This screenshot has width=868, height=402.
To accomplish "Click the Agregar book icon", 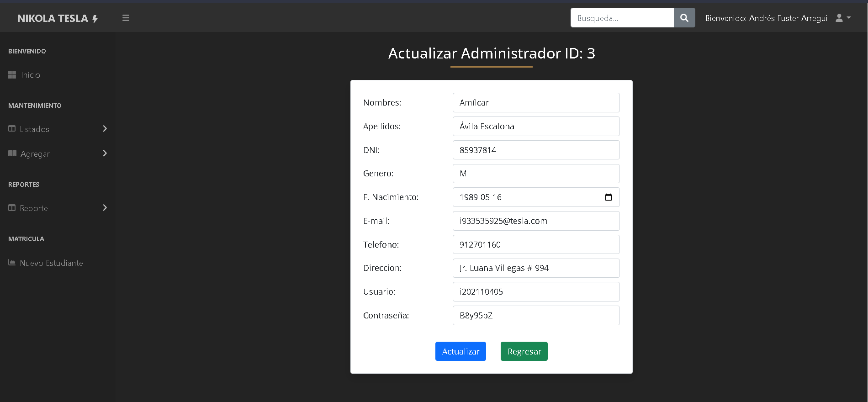I will point(12,153).
